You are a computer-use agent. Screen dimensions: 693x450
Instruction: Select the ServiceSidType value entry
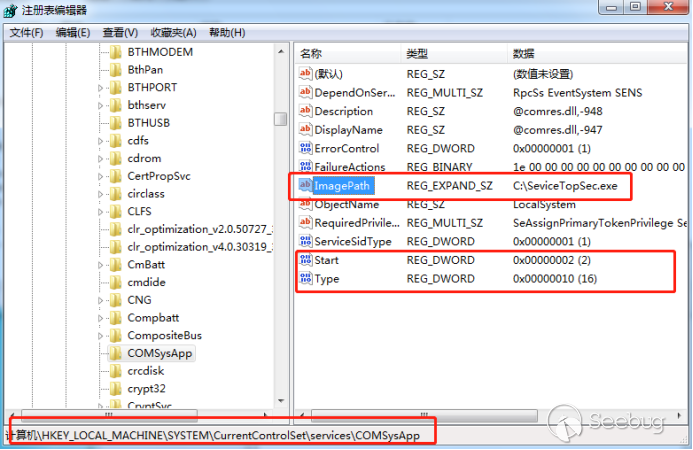pyautogui.click(x=353, y=241)
